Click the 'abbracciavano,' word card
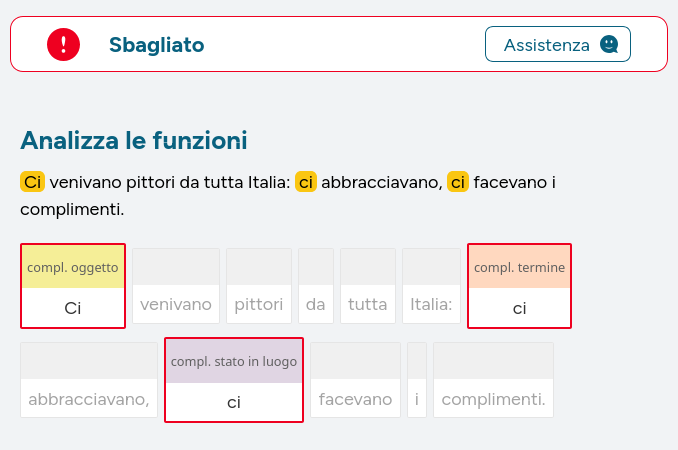The image size is (678, 450). click(89, 380)
